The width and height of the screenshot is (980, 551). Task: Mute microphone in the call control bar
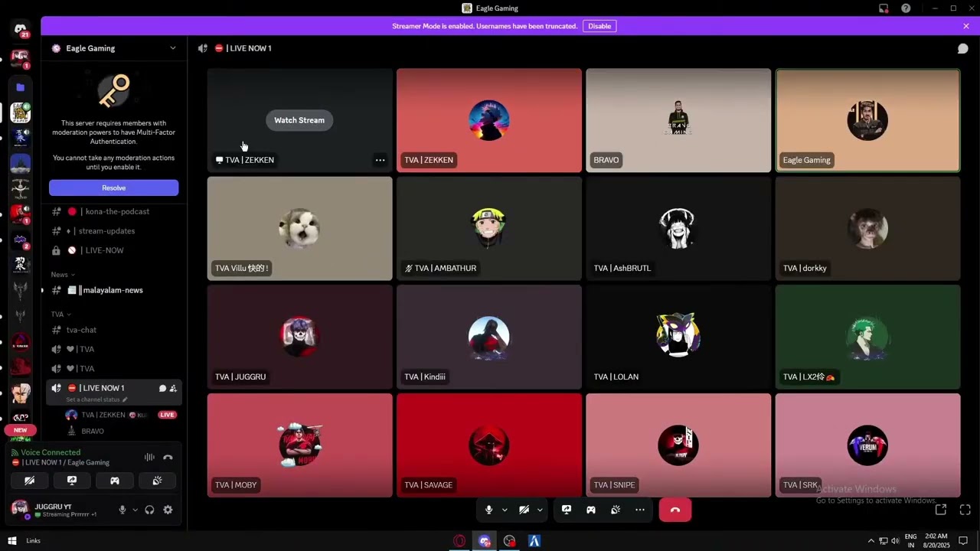[x=488, y=510]
